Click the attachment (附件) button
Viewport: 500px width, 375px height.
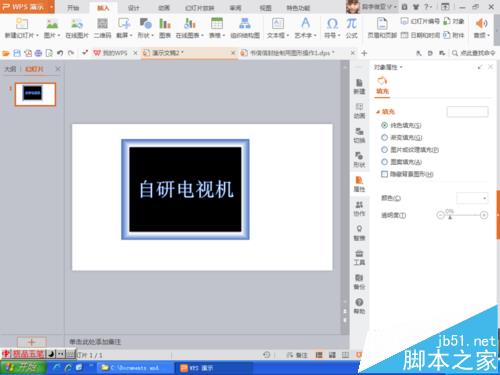click(x=454, y=35)
